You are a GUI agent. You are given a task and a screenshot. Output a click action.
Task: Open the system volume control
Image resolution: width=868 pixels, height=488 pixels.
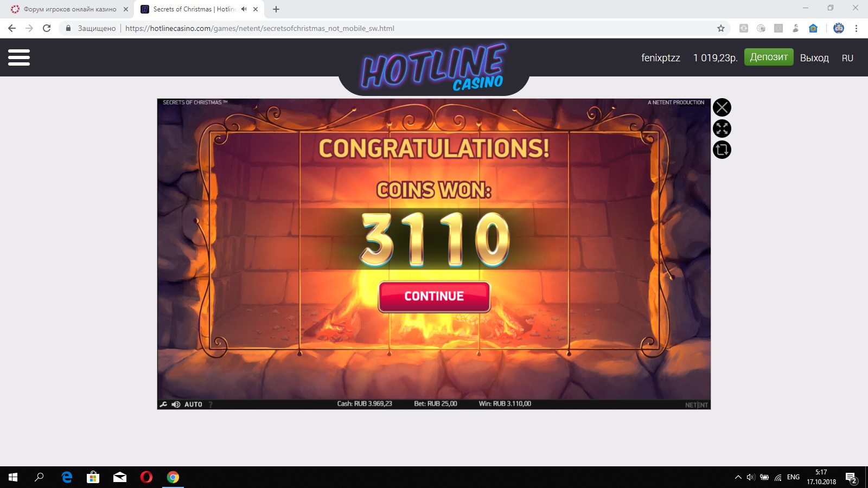[751, 477]
